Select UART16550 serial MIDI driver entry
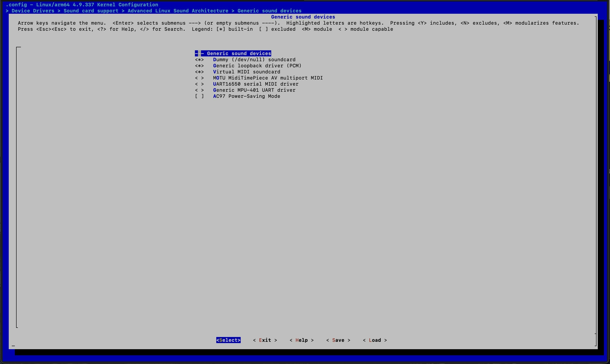Image resolution: width=610 pixels, height=364 pixels. (256, 84)
